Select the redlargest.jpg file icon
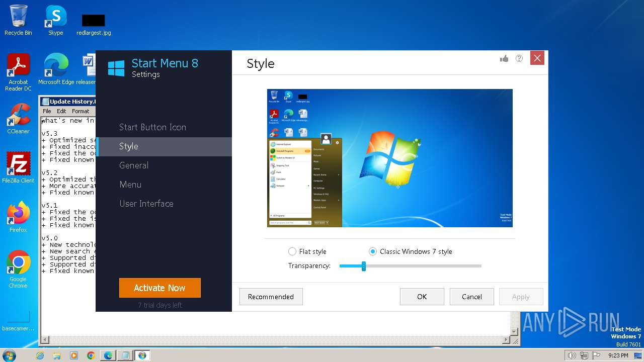 click(x=94, y=25)
